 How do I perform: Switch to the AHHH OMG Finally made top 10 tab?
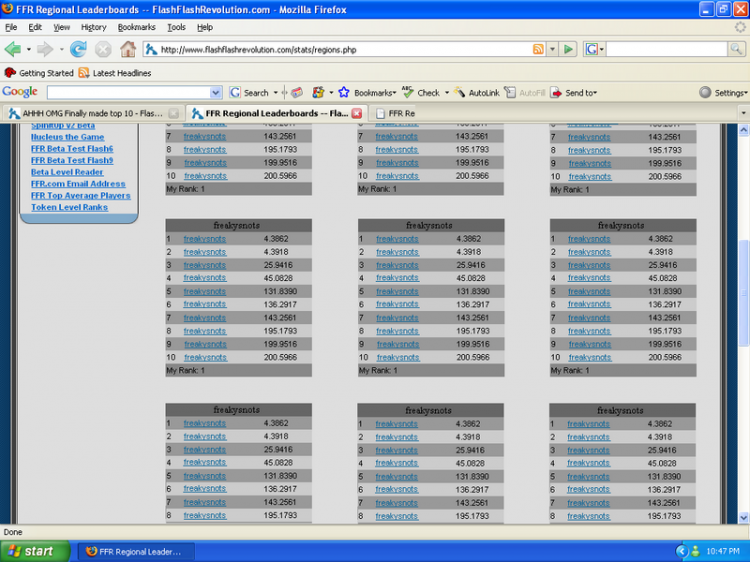point(92,113)
